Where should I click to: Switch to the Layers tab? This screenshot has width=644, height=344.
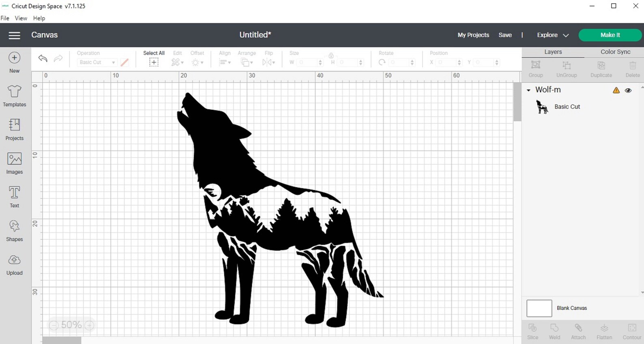553,52
